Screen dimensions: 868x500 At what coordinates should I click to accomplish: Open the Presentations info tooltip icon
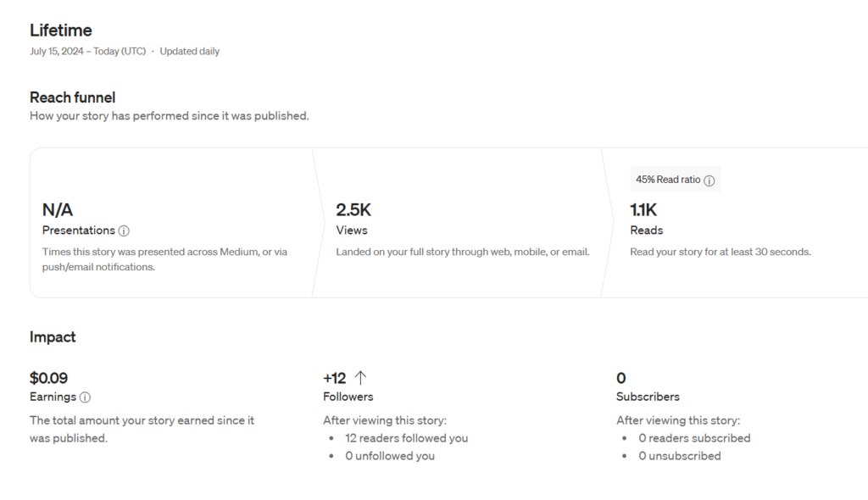(x=124, y=231)
